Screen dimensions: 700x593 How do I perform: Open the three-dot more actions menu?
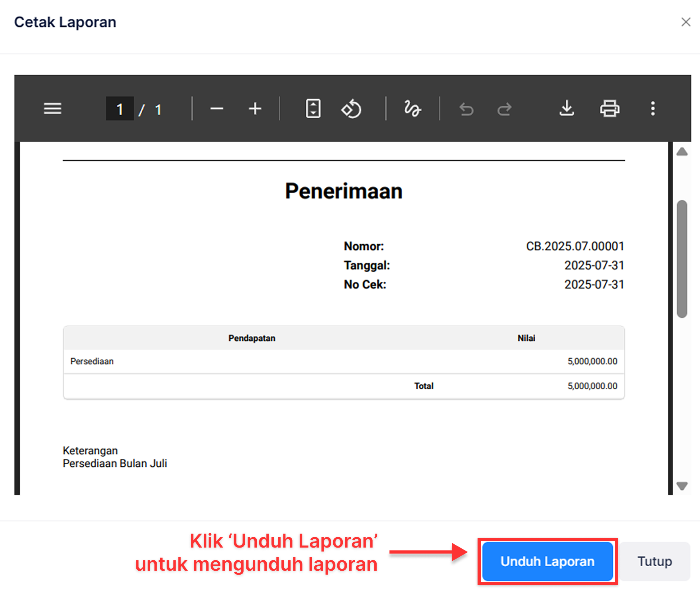(x=653, y=108)
